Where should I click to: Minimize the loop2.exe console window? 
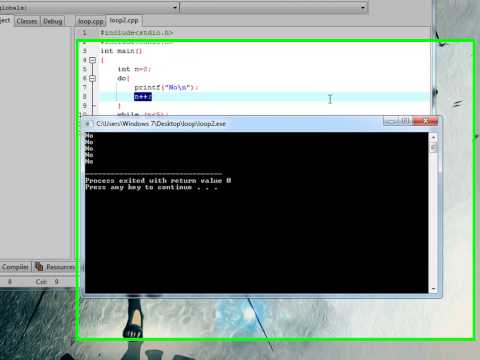[390, 121]
